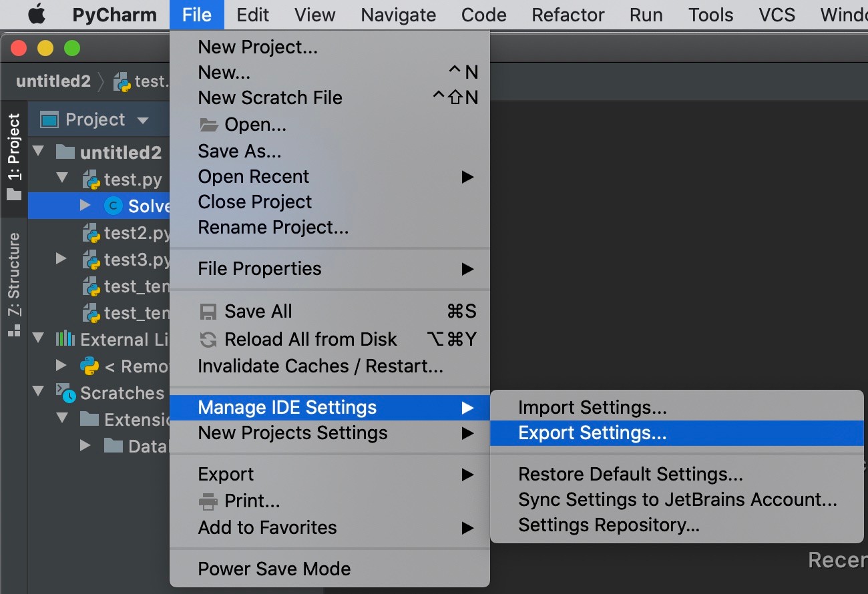Open the Apple menu

click(36, 15)
